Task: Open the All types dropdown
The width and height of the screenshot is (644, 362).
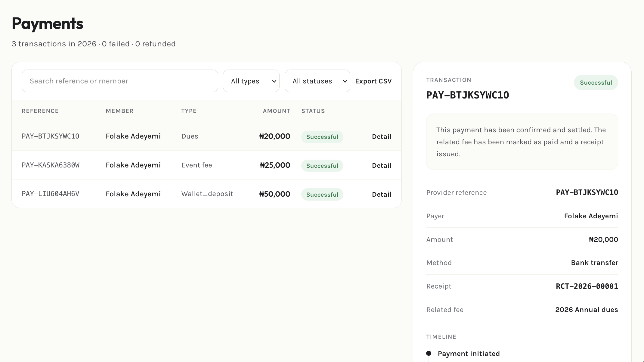Action: point(251,81)
